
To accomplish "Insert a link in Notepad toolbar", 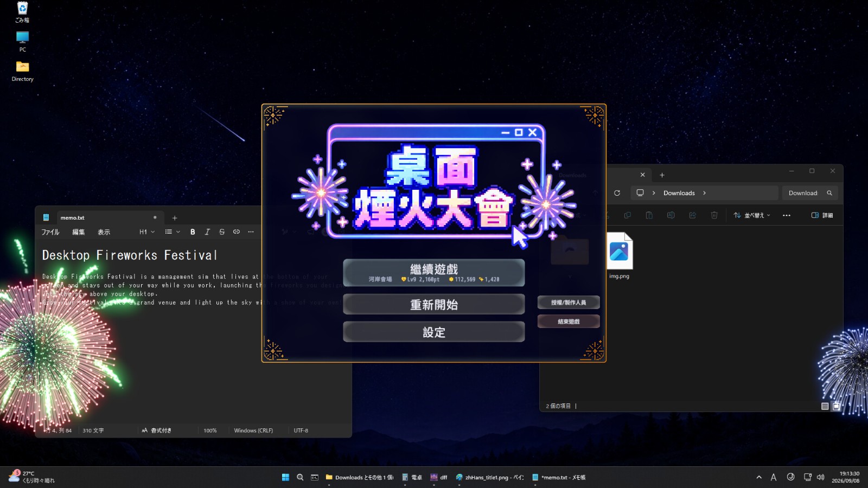I will [x=237, y=232].
